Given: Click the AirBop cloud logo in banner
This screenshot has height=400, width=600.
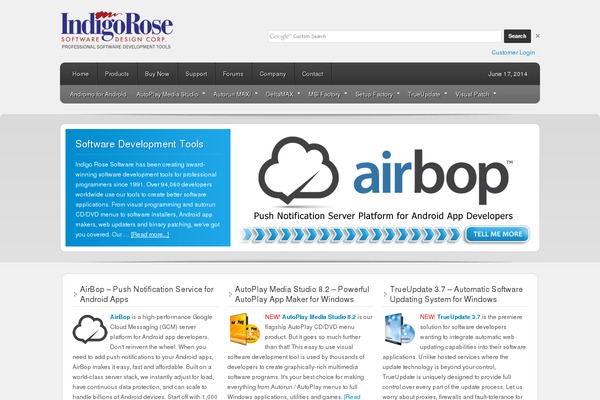Looking at the screenshot, I should point(298,170).
